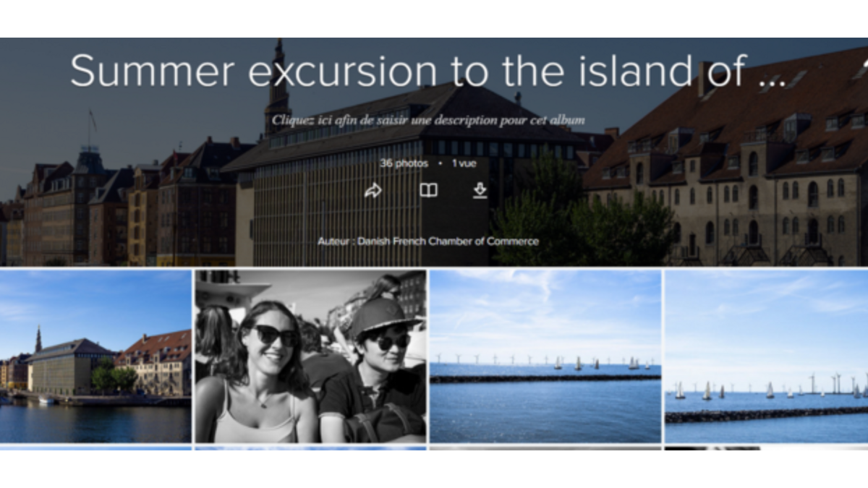
Task: Open the cut-off photo below the black-and-white portrait
Action: pos(310,448)
